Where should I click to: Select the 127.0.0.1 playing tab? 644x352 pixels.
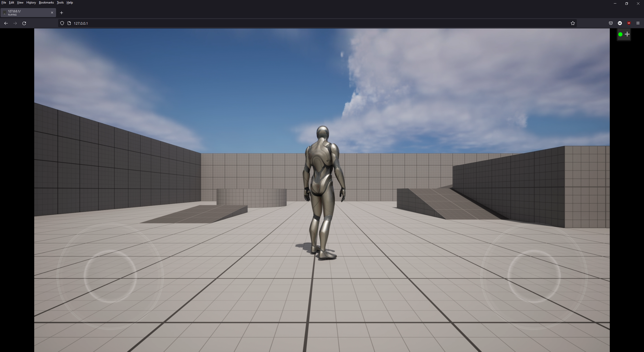pos(25,13)
